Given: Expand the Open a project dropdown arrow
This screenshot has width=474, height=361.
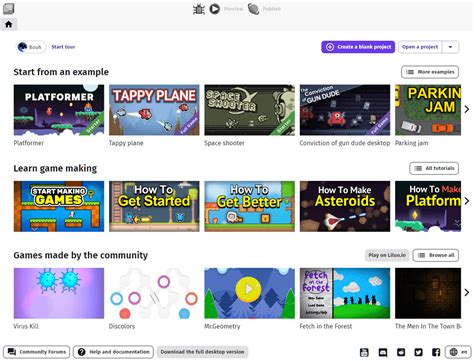Looking at the screenshot, I should point(450,47).
